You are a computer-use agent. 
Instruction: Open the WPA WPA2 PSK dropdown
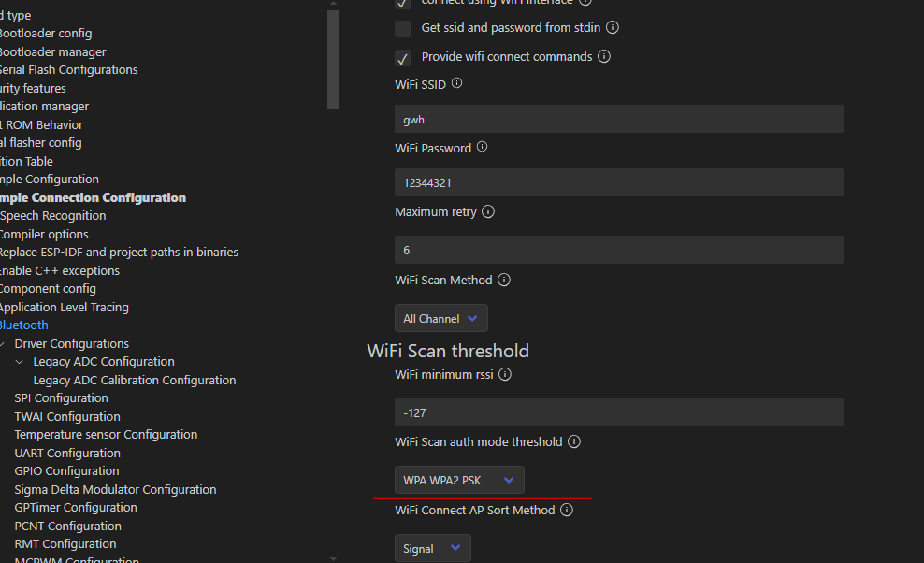(458, 481)
